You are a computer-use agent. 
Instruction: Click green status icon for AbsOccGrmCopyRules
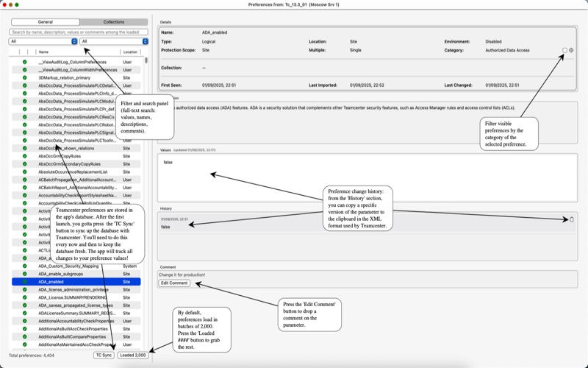[x=25, y=156]
